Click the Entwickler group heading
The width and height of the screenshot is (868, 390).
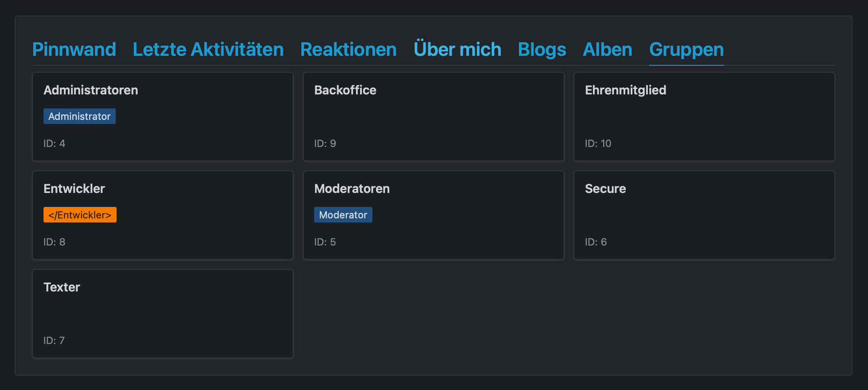tap(74, 189)
